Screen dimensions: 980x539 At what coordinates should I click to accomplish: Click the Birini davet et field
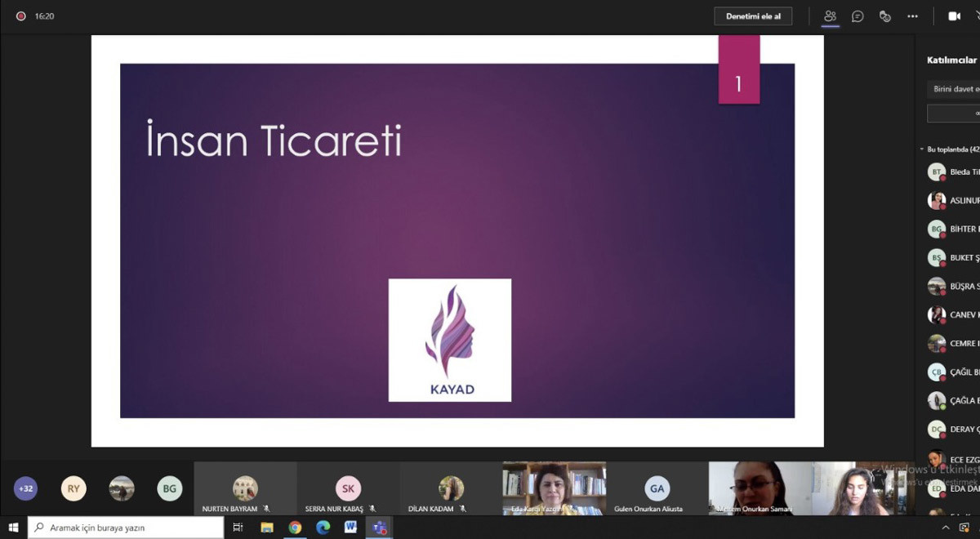pyautogui.click(x=955, y=89)
